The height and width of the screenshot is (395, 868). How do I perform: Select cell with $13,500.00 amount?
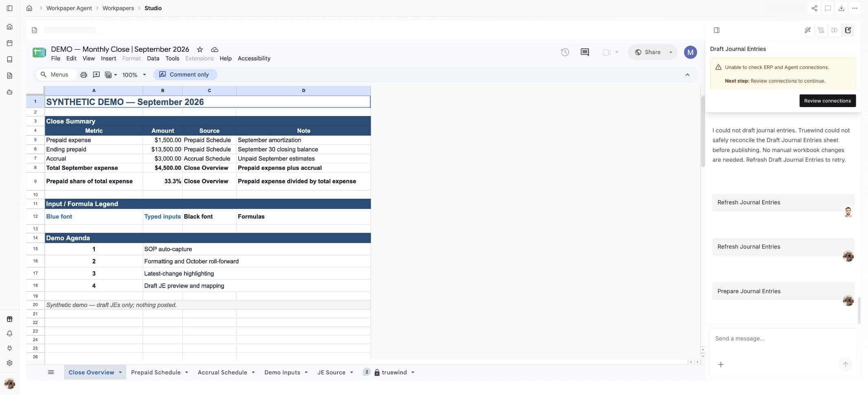point(162,149)
